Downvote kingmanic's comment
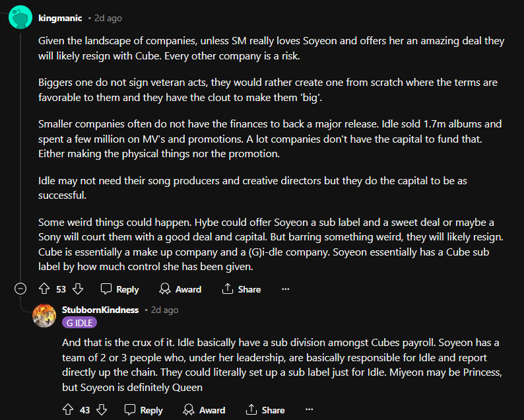 pyautogui.click(x=77, y=289)
